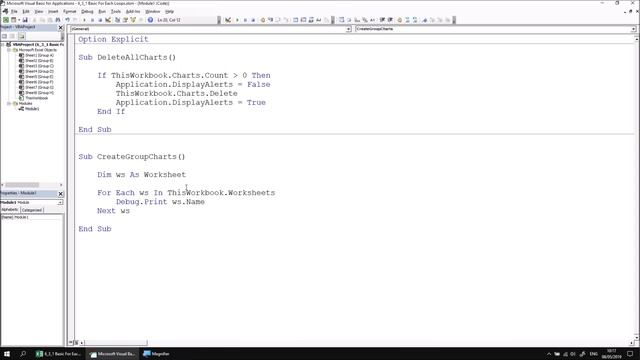Click the Step Into debug icon
Viewport: 640px width, 360px height.
[x=270, y=20]
